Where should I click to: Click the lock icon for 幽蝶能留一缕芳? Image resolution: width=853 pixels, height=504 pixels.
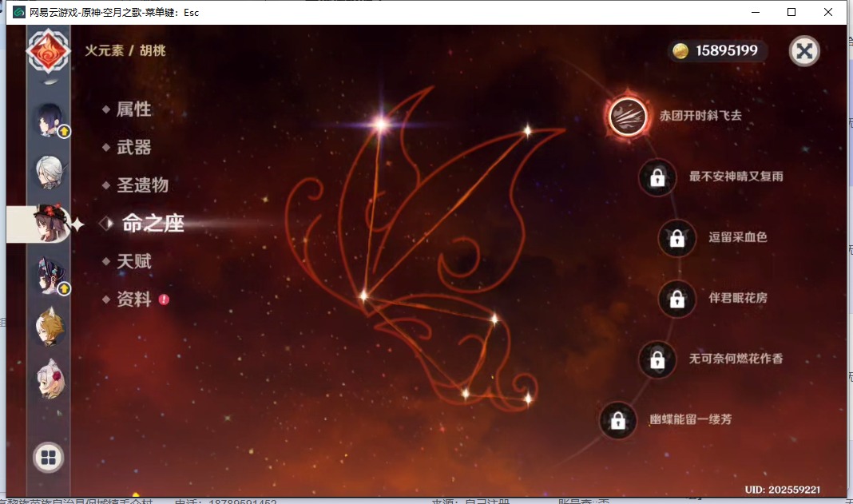(617, 420)
